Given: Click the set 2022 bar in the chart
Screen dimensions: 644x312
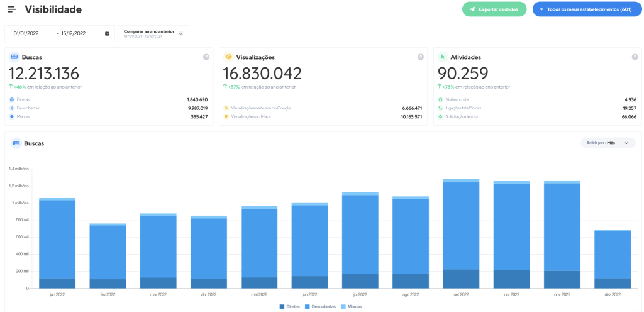Looking at the screenshot, I should [461, 233].
